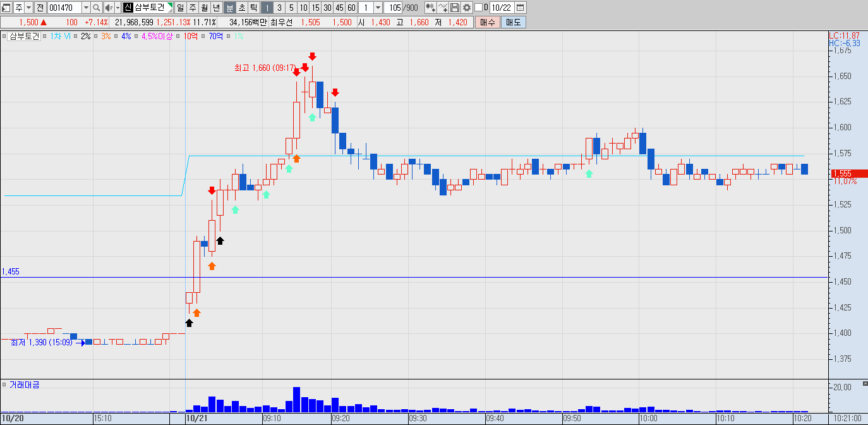The width and height of the screenshot is (868, 425).
Task: Click the 전 button beside the stock code
Action: (40, 8)
